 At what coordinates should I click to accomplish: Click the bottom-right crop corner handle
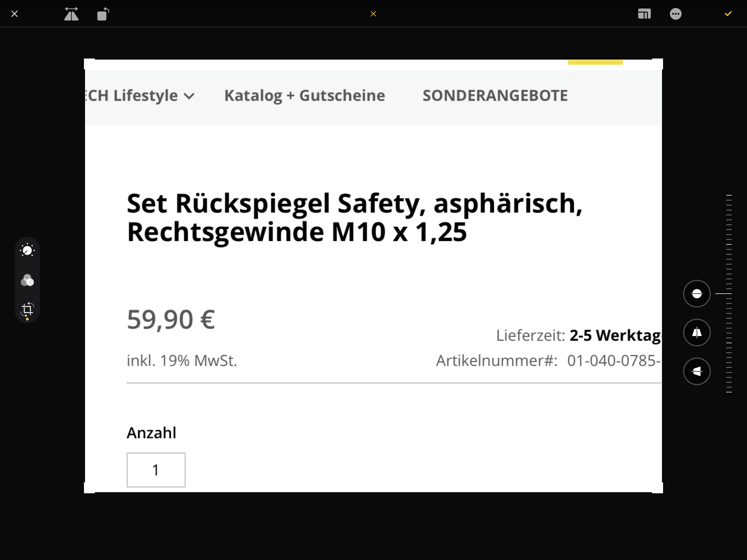click(x=658, y=488)
